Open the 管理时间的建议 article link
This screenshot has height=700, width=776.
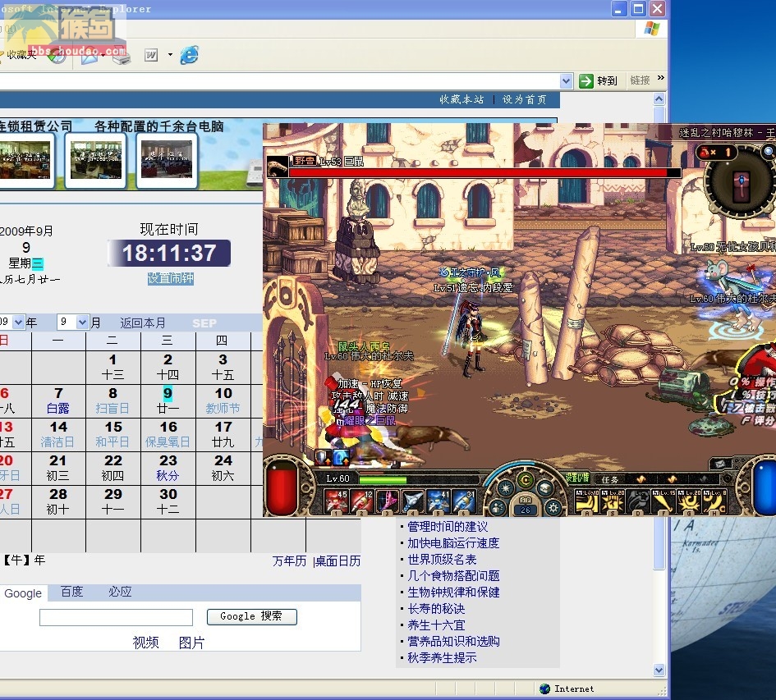pyautogui.click(x=448, y=527)
